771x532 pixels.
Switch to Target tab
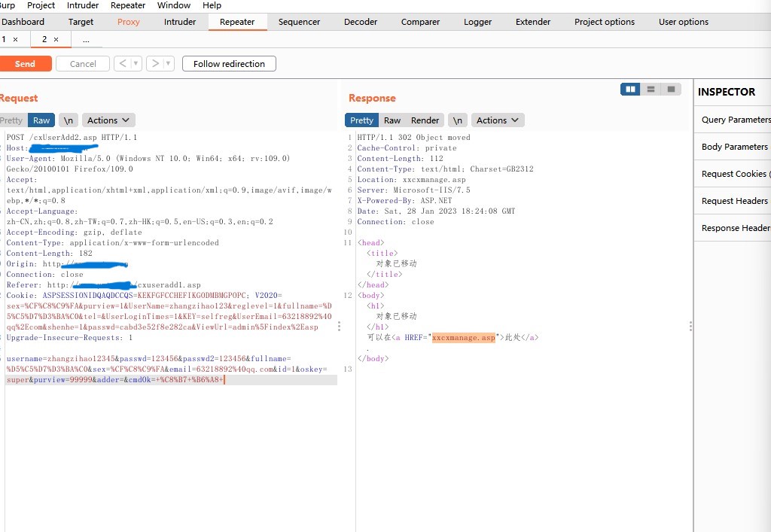[x=81, y=22]
